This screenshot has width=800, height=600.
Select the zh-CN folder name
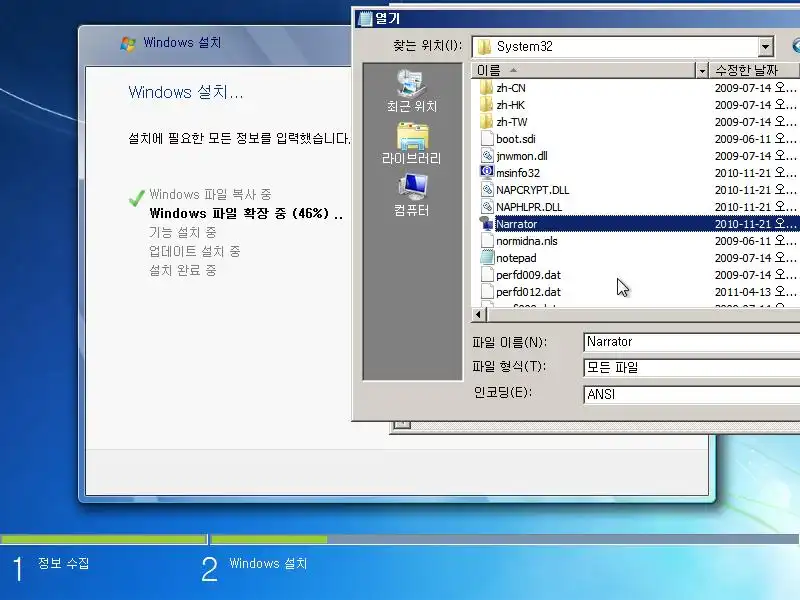pos(511,88)
